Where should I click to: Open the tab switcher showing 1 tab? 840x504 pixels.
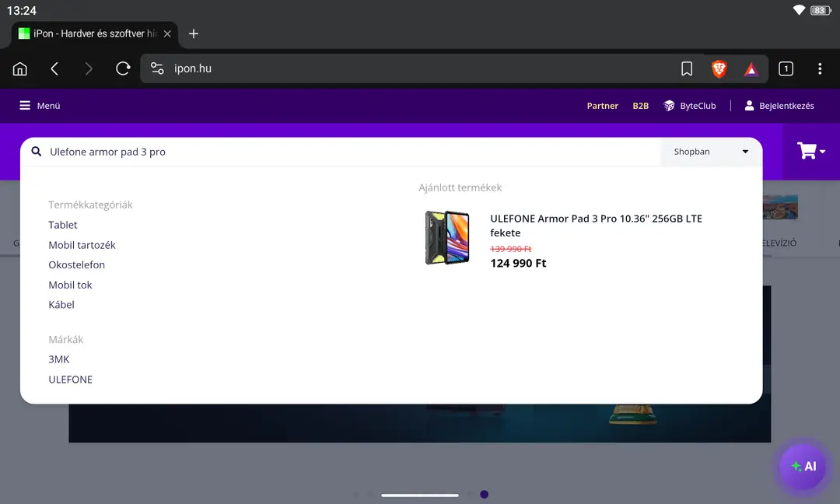786,68
